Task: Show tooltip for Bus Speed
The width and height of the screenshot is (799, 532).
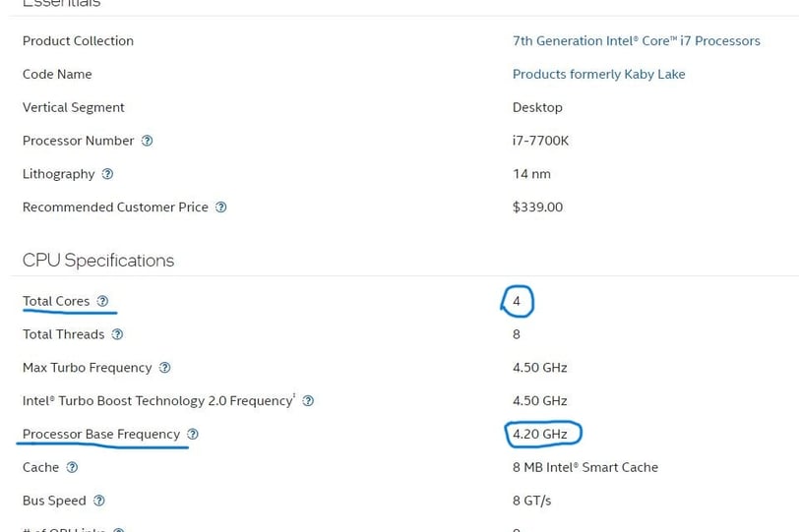Action: coord(98,501)
